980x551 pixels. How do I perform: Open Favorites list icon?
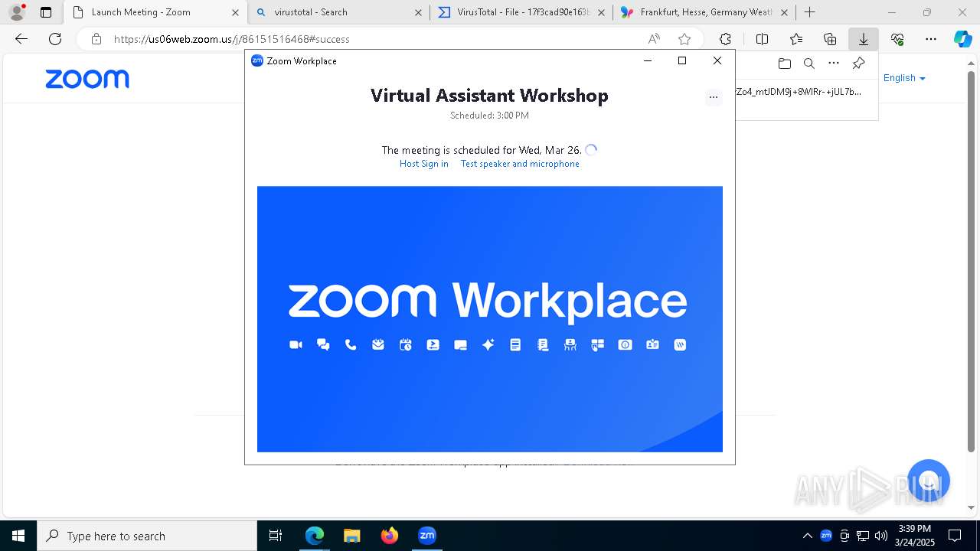click(x=796, y=39)
